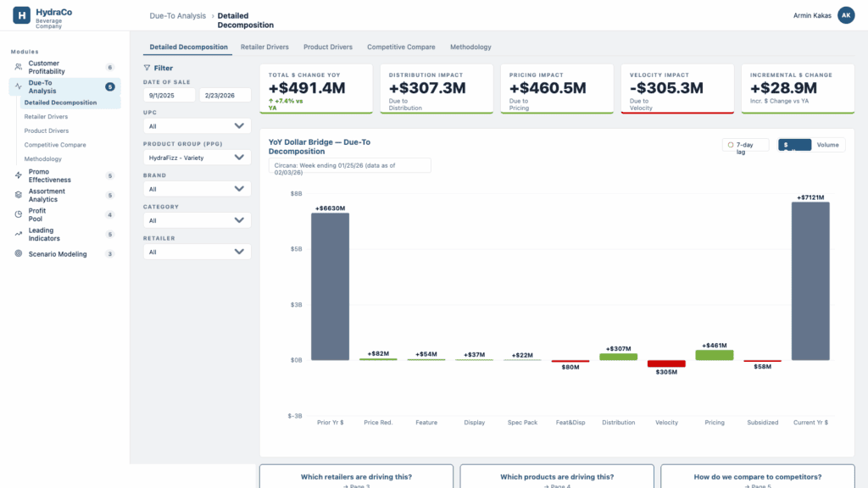The image size is (868, 488).
Task: Open the Category dropdown
Action: pyautogui.click(x=197, y=220)
